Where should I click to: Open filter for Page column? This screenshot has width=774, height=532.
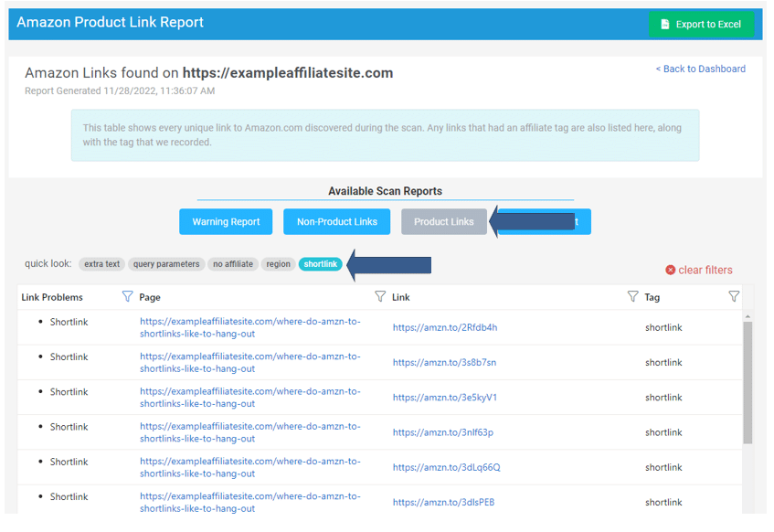point(380,296)
